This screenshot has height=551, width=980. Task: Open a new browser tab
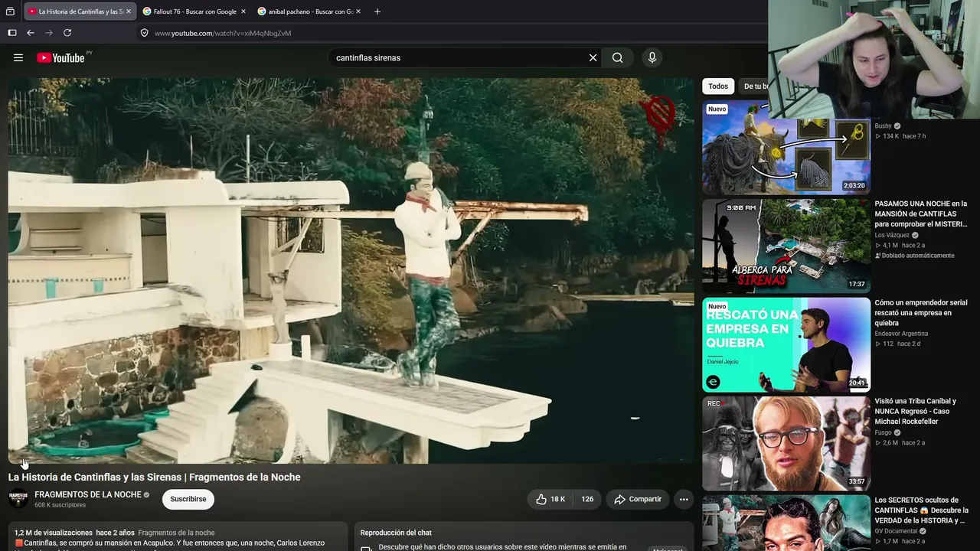click(x=377, y=11)
